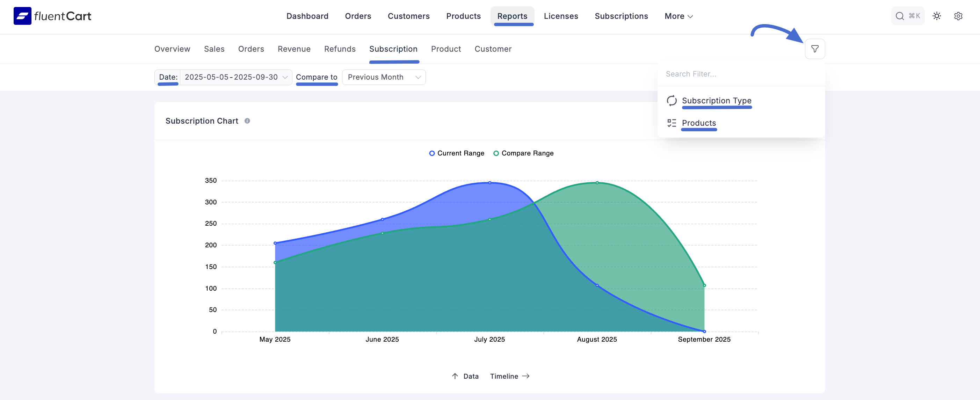Click the search magnifier icon
This screenshot has width=980, height=400.
tap(899, 16)
